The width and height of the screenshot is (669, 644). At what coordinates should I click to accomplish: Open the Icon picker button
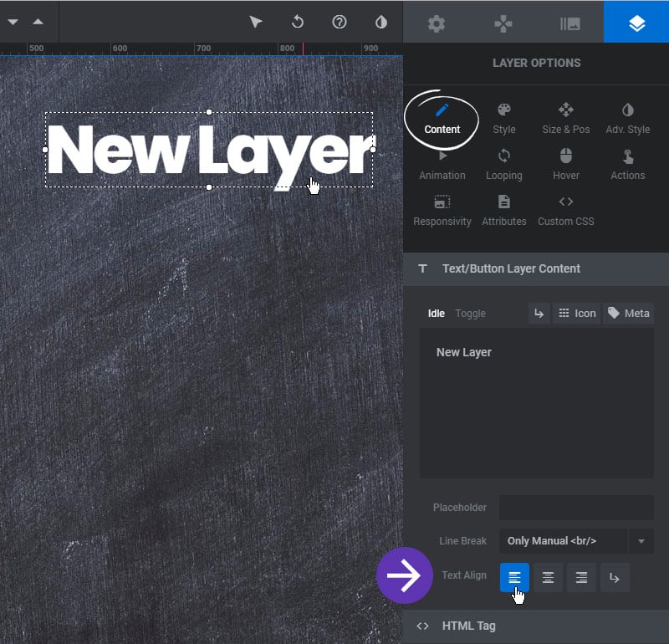pos(576,314)
